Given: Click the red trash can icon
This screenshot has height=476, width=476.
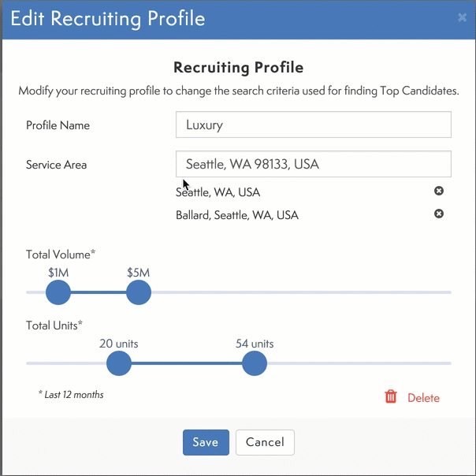Looking at the screenshot, I should tap(391, 396).
